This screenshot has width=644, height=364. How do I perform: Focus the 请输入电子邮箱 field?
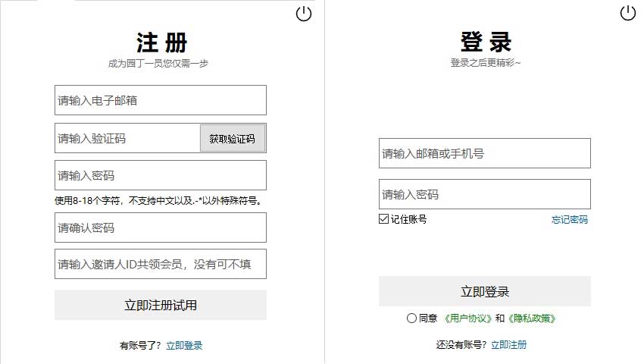161,100
